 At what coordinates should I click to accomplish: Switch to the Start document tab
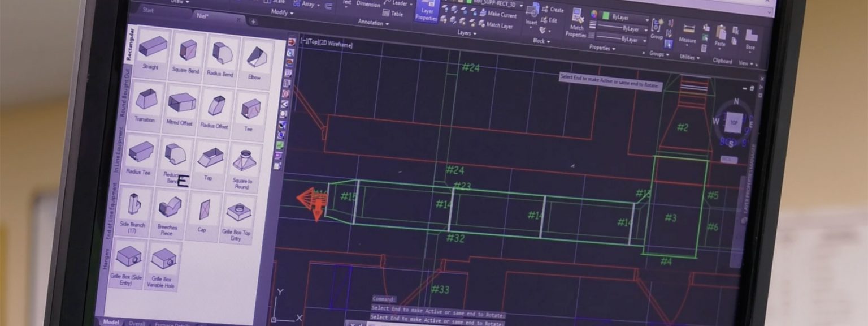[x=148, y=10]
